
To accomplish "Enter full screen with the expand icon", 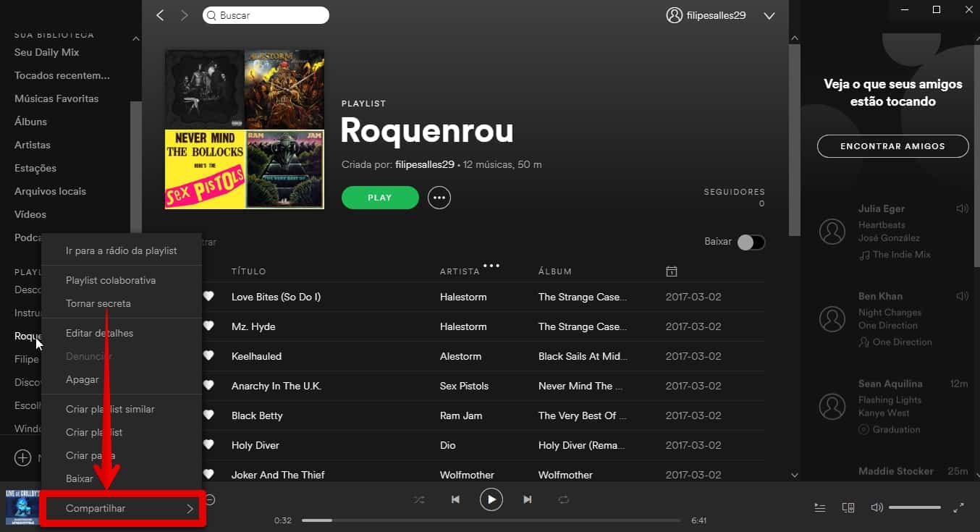I will [958, 508].
